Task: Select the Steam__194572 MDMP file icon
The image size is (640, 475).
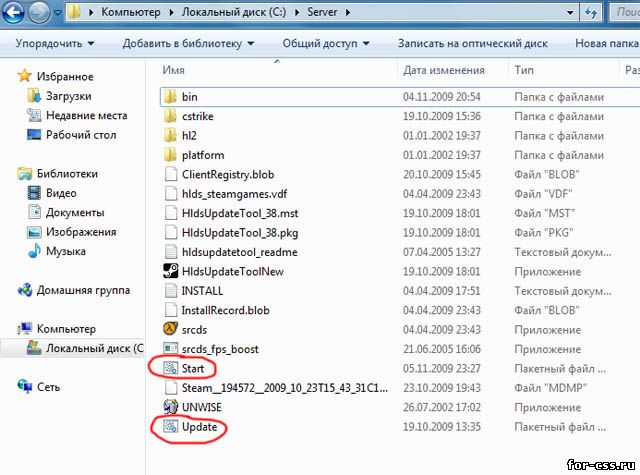Action: click(171, 388)
